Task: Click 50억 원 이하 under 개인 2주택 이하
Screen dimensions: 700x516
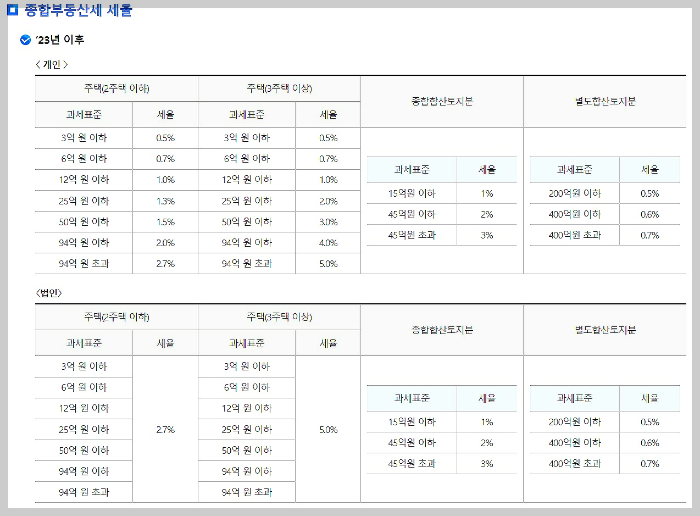Action: click(x=84, y=222)
